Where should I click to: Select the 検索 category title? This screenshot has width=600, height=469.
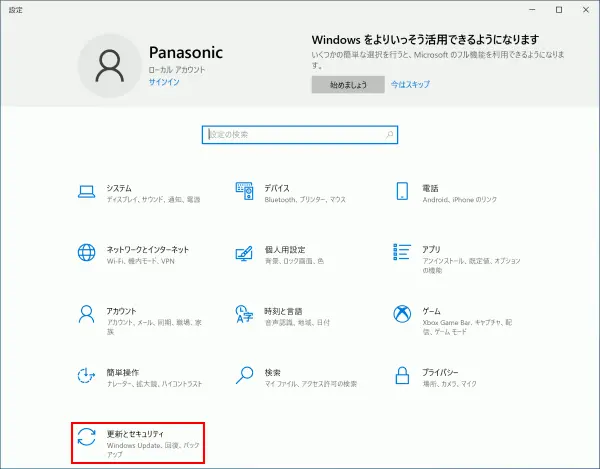click(x=272, y=373)
